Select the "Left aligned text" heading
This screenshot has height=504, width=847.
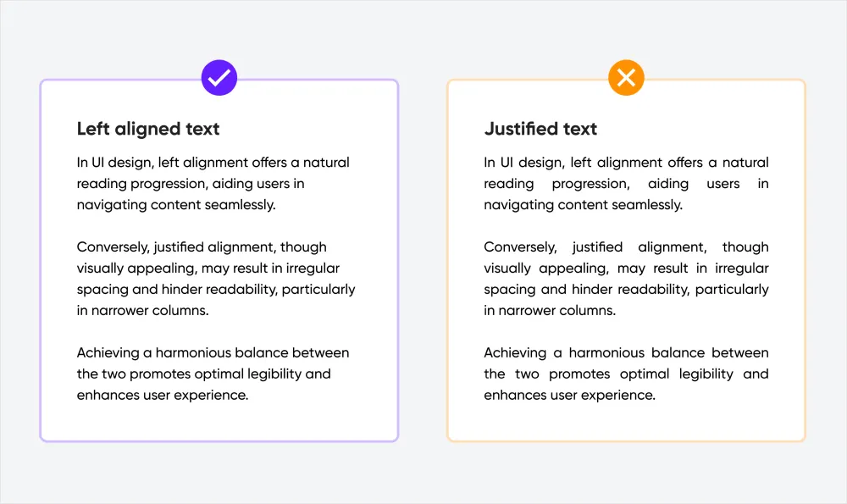click(148, 129)
